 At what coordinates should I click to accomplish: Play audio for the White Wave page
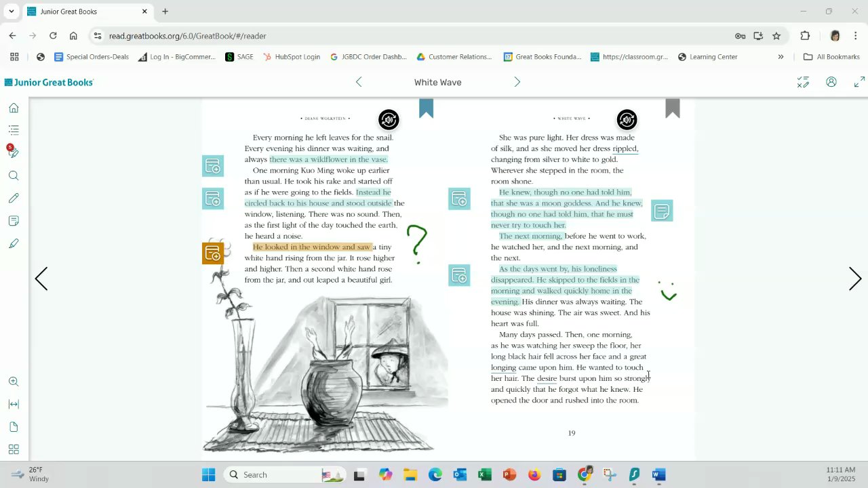pyautogui.click(x=627, y=120)
